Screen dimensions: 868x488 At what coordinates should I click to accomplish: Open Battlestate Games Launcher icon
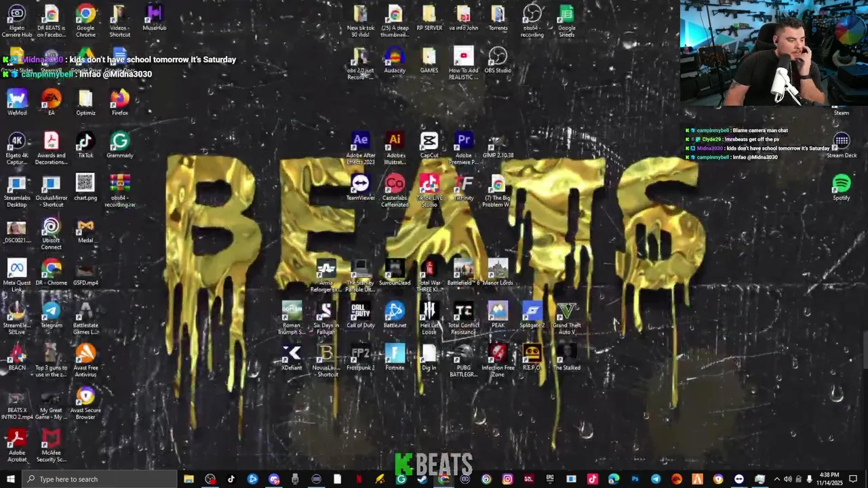tap(85, 319)
